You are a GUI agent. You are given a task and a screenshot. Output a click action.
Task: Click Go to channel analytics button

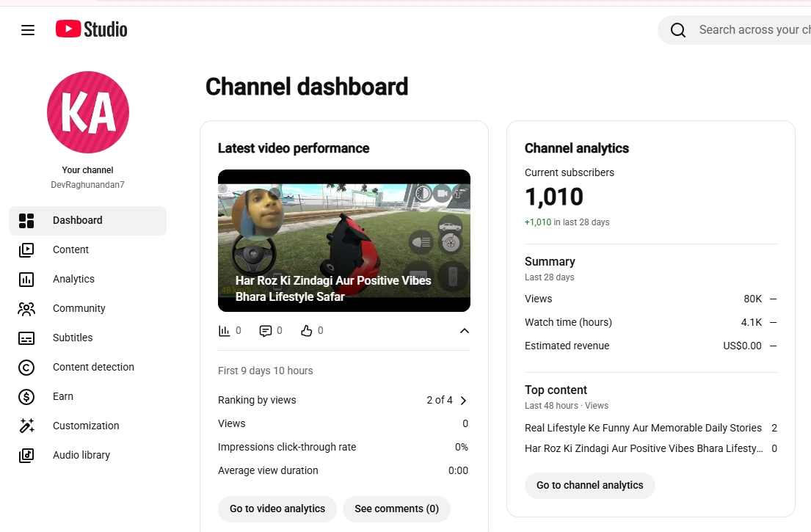589,486
